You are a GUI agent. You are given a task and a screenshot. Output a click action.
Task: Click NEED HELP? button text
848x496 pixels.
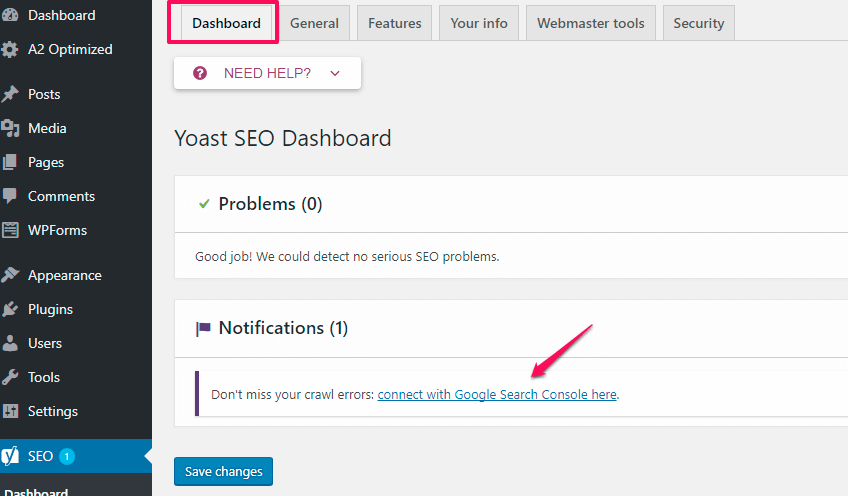pos(267,73)
